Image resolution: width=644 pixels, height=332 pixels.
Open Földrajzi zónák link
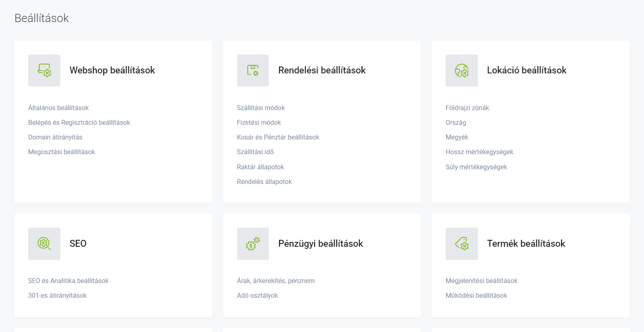coord(467,108)
